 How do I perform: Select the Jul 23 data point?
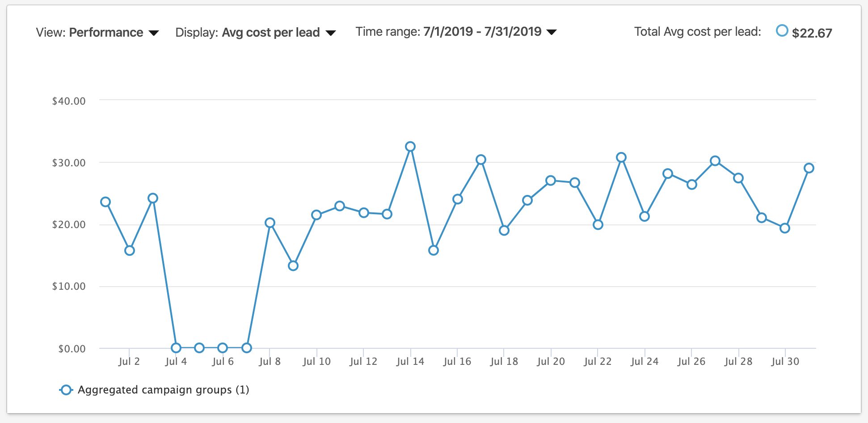[x=621, y=157]
